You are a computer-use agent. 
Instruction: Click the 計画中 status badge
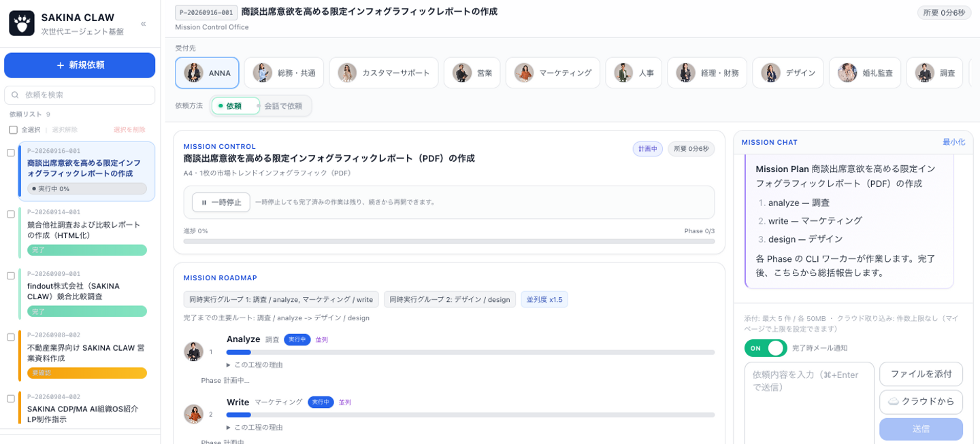pyautogui.click(x=648, y=149)
